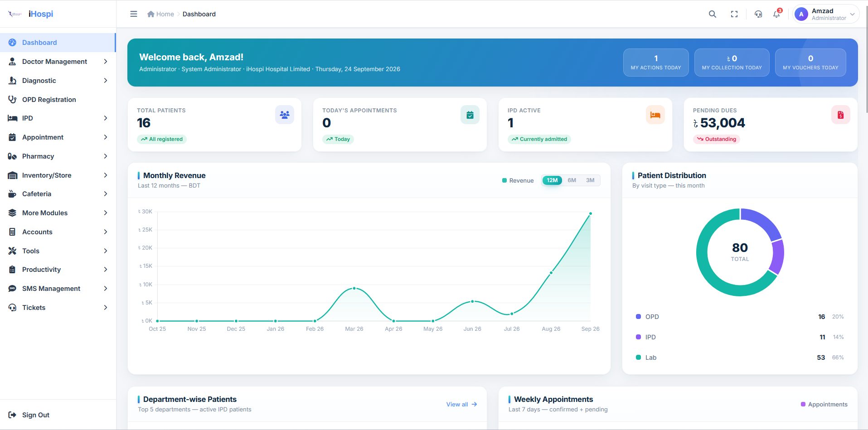868x430 pixels.
Task: Open the My Vouchers Today tile
Action: [810, 63]
